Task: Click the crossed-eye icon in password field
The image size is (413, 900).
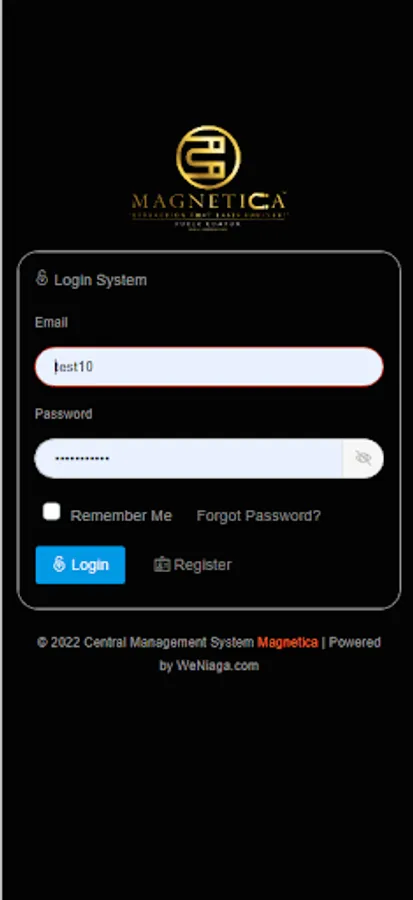Action: [363, 458]
